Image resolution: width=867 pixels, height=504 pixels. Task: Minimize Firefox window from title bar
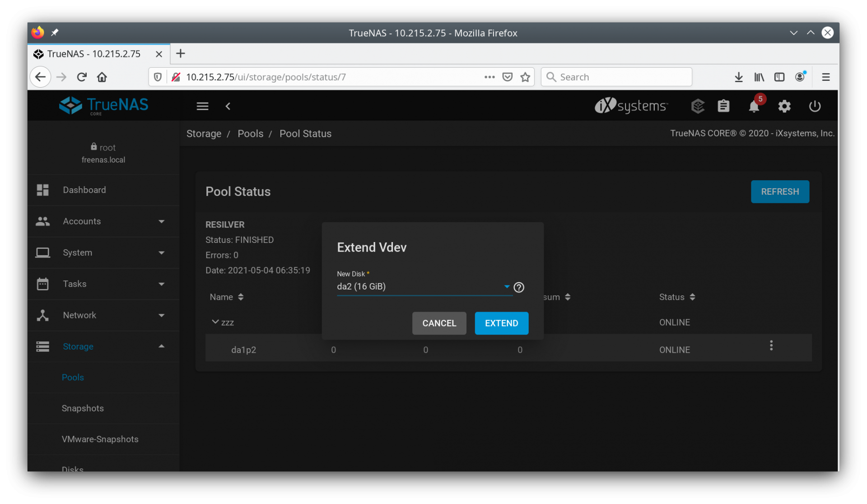(793, 33)
